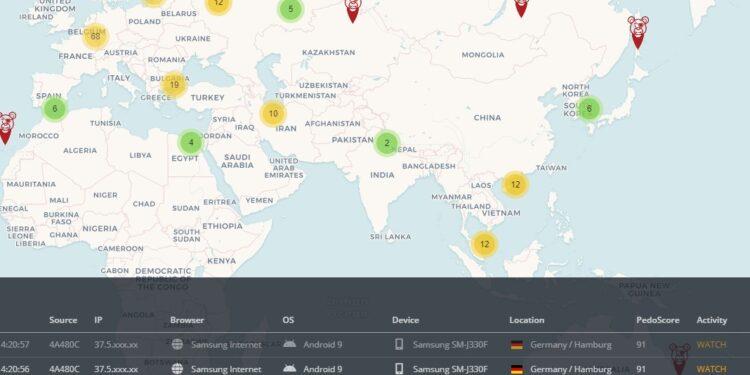
Task: Select Samsung Internet in the 4:20:56 row
Action: (x=226, y=369)
